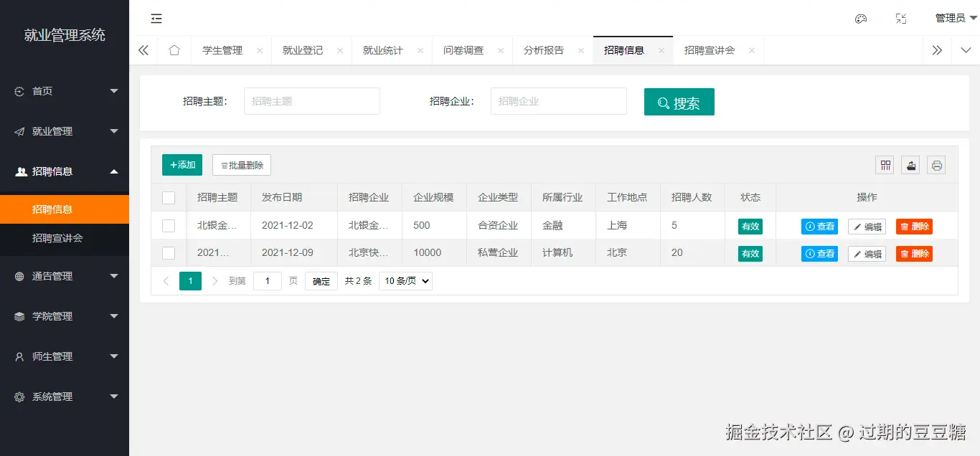The image size is (980, 456).
Task: Click the export data icon
Action: click(x=910, y=165)
